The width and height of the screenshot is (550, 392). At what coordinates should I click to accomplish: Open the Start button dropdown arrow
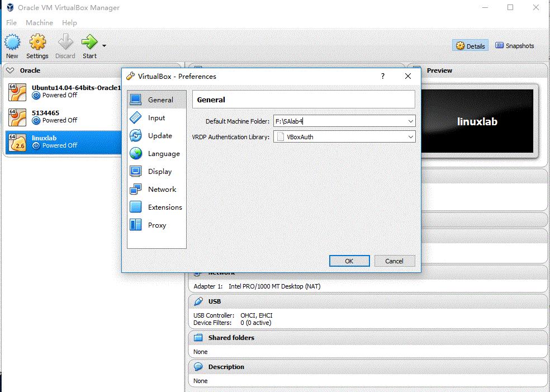click(x=104, y=46)
